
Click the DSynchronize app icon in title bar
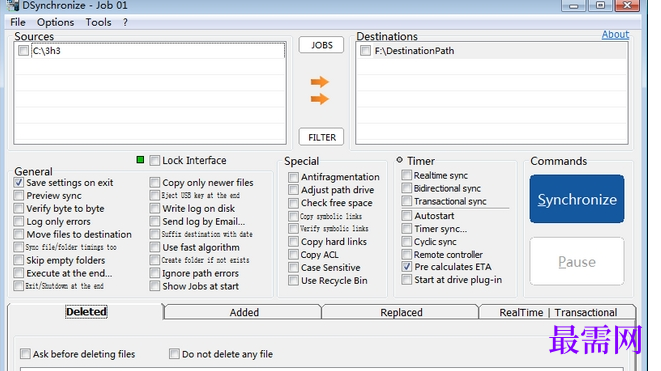click(x=13, y=5)
